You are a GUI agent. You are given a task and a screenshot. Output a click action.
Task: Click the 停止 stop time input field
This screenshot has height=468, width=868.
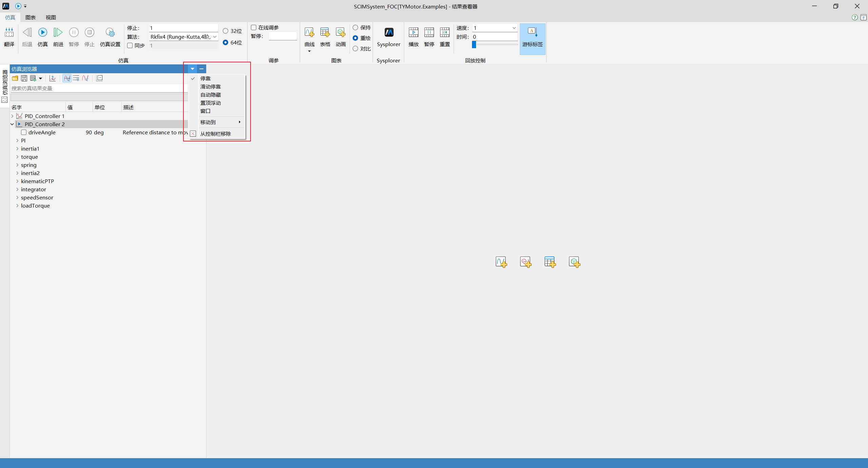coord(183,28)
